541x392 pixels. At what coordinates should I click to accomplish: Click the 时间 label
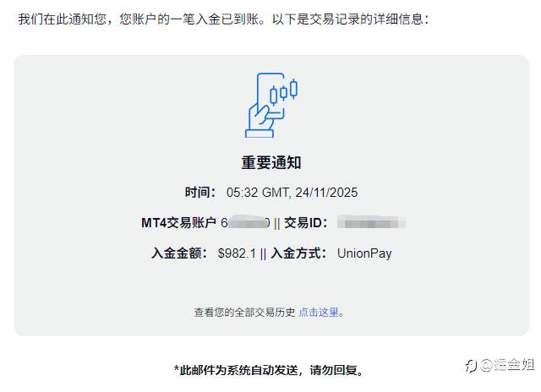200,193
